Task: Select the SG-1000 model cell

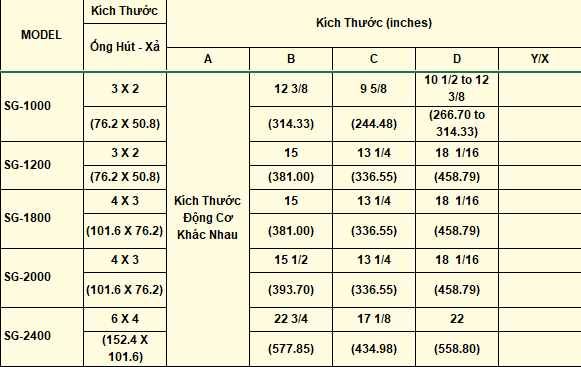Action: pyautogui.click(x=42, y=106)
